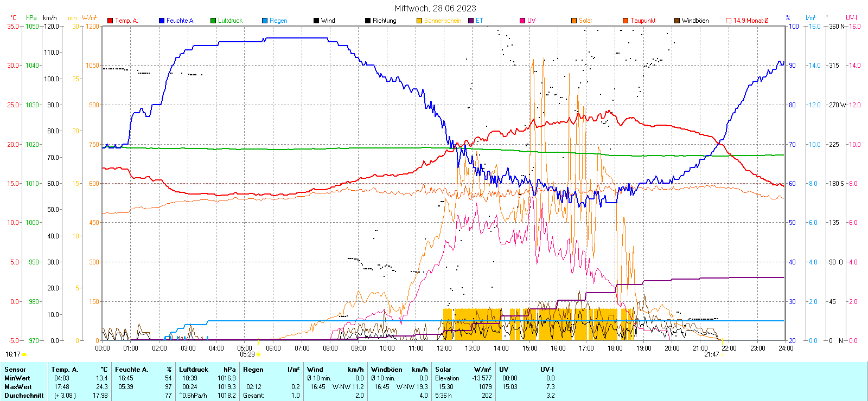The width and height of the screenshot is (868, 401).
Task: Click the 05:29 sunrise time marker
Action: point(247,354)
